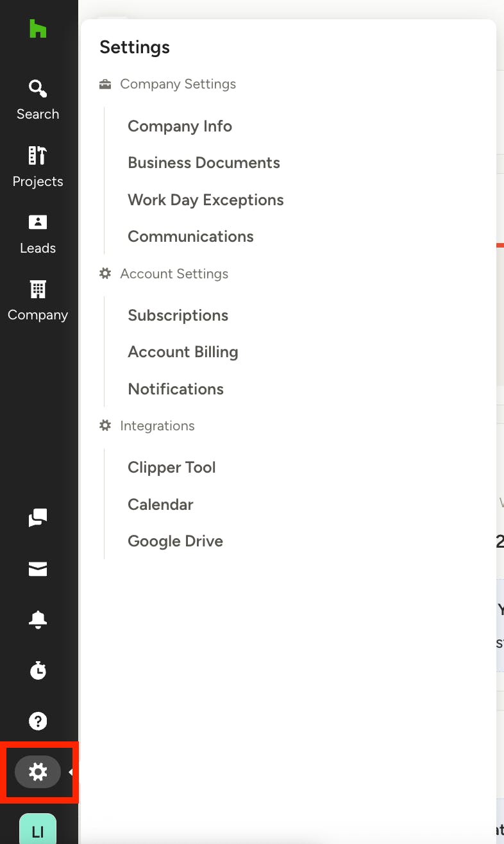Select Company Info setting
This screenshot has width=504, height=844.
pos(180,126)
